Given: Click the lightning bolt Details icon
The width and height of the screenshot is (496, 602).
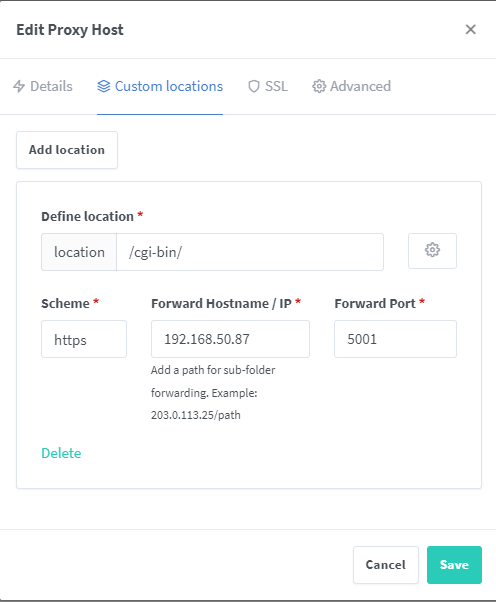Looking at the screenshot, I should pos(19,86).
